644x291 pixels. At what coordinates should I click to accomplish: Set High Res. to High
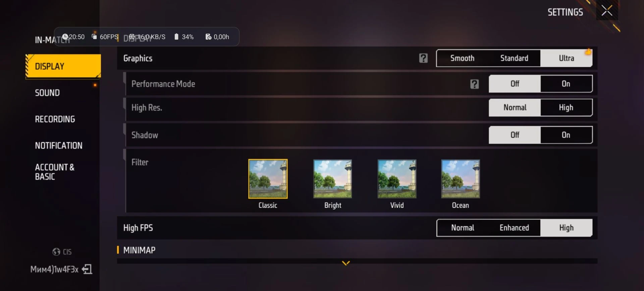[x=566, y=108]
